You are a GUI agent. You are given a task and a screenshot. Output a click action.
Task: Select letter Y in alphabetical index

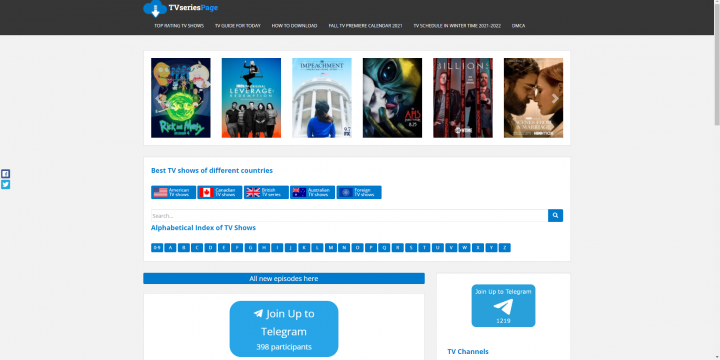pos(491,248)
